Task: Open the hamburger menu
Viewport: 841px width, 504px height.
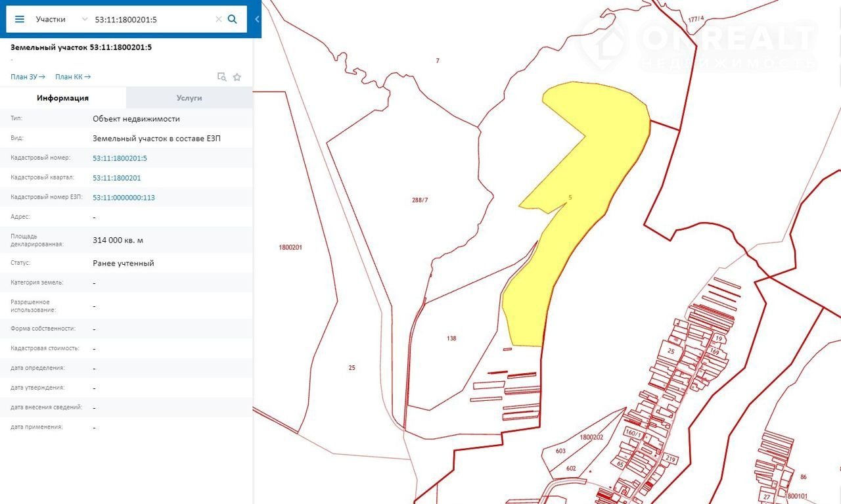Action: click(20, 19)
